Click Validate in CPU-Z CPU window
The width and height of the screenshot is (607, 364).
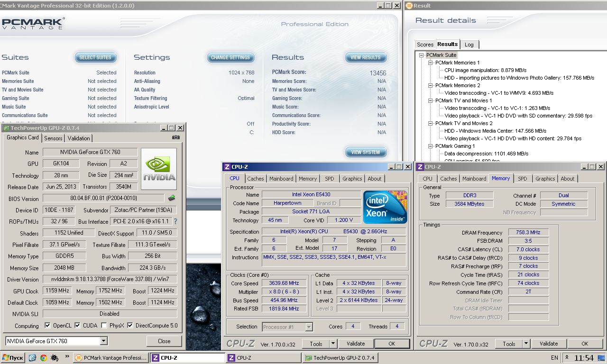pyautogui.click(x=356, y=344)
